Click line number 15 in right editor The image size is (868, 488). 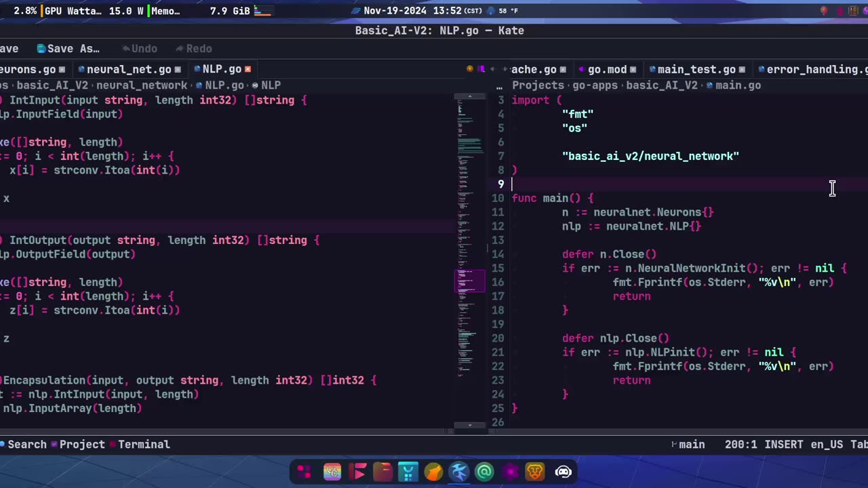coord(498,268)
